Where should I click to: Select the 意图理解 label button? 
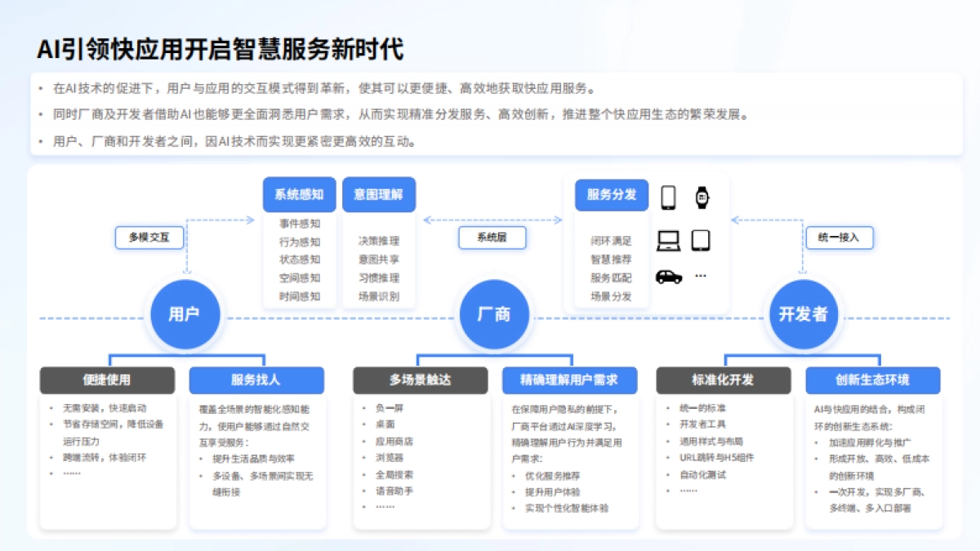(x=379, y=194)
